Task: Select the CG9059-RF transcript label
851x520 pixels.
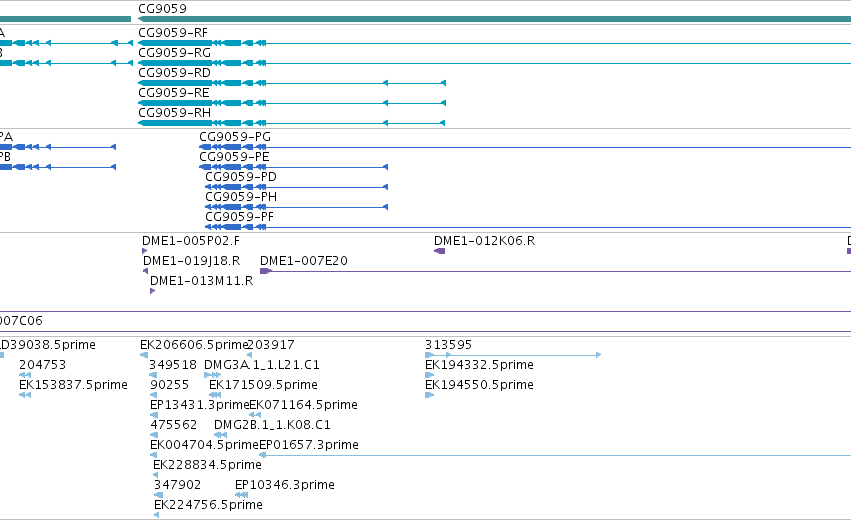Action: coord(173,33)
